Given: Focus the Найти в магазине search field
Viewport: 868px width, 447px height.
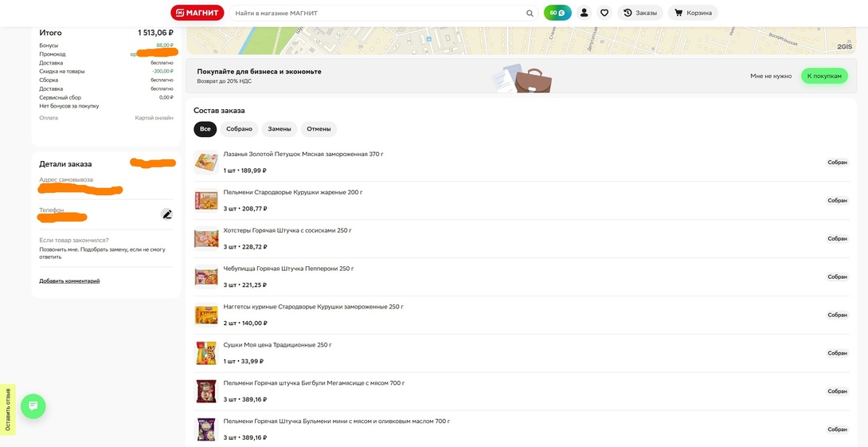Looking at the screenshot, I should pyautogui.click(x=378, y=14).
